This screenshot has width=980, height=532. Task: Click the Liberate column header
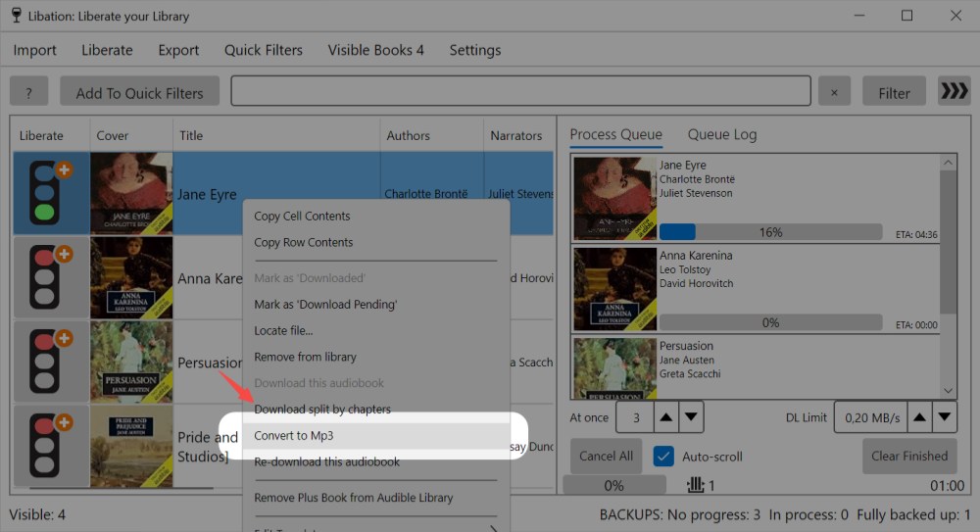[51, 135]
